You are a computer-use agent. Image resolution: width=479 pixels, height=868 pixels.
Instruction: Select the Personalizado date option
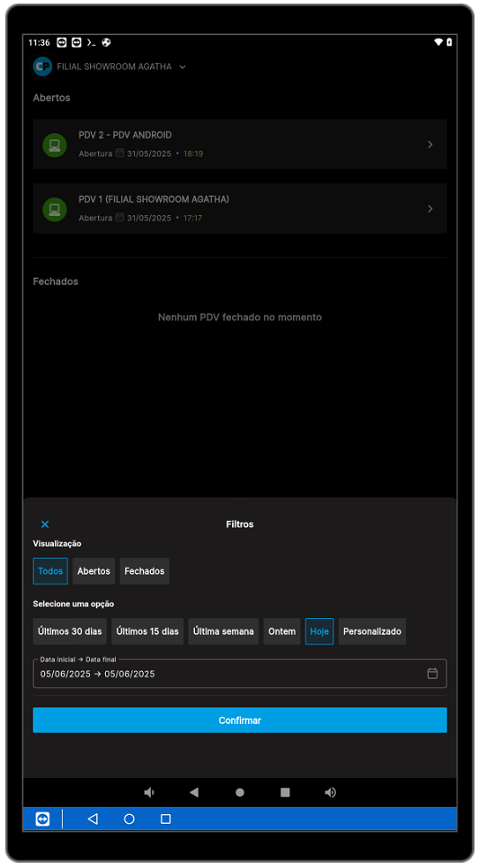click(x=372, y=631)
